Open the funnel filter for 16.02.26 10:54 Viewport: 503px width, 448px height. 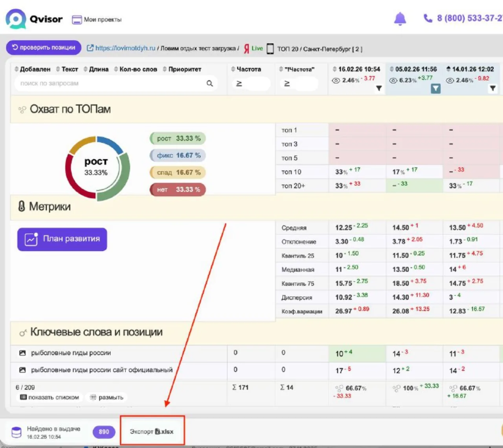click(379, 88)
